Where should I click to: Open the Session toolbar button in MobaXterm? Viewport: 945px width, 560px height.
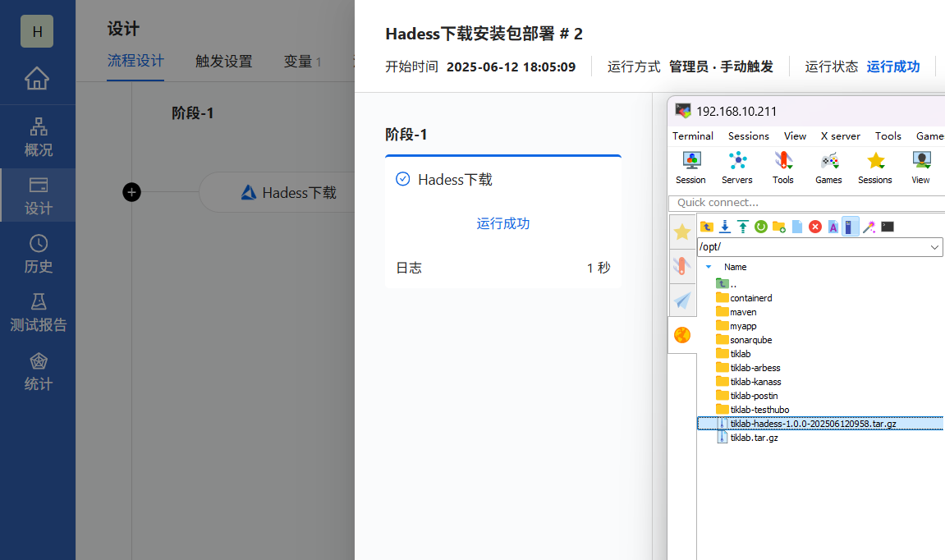(x=690, y=168)
